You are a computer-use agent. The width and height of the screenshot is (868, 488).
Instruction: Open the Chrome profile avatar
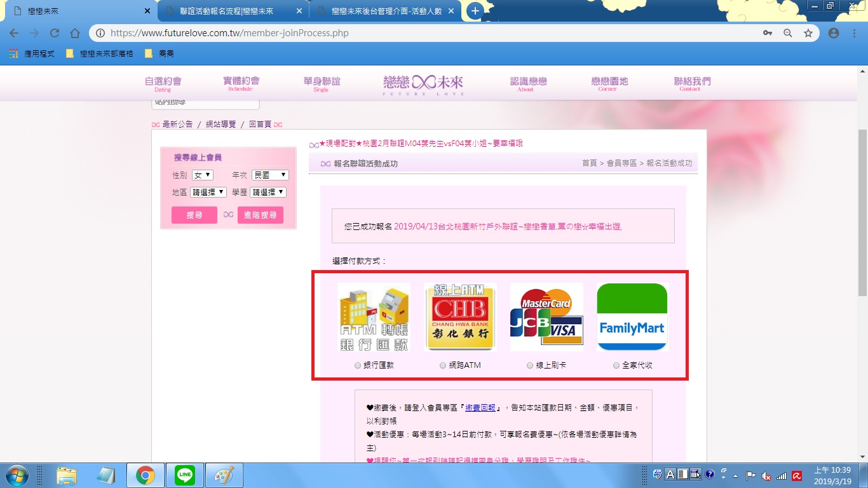coord(834,33)
